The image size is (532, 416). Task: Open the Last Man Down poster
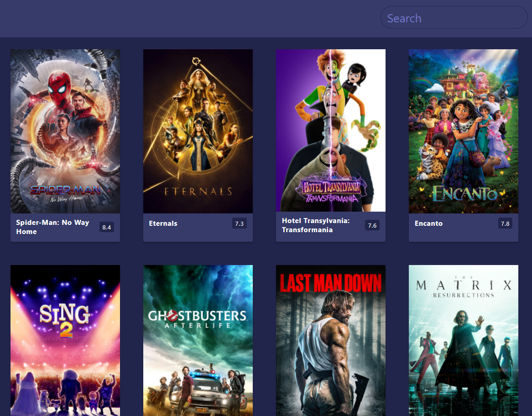[x=331, y=340]
